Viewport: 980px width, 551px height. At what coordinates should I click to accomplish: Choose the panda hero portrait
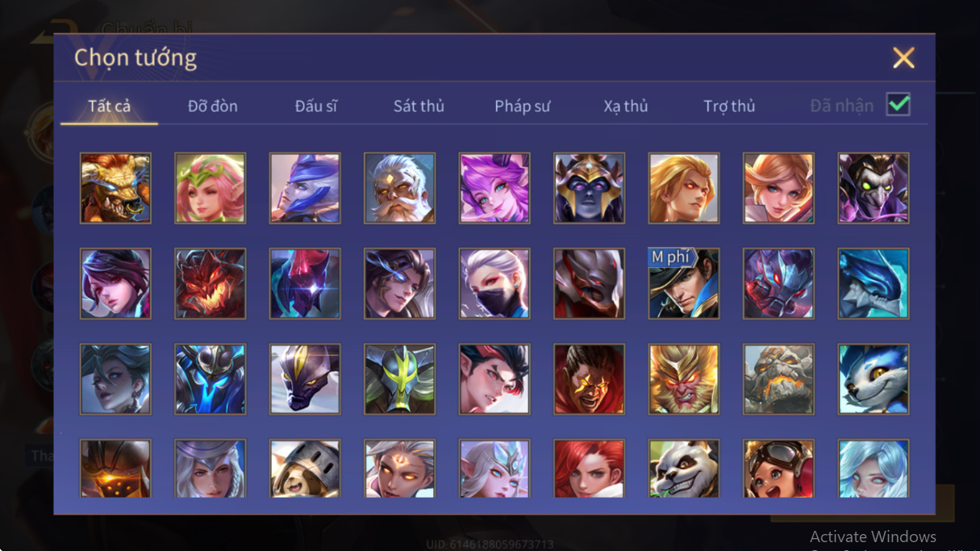pyautogui.click(x=684, y=469)
